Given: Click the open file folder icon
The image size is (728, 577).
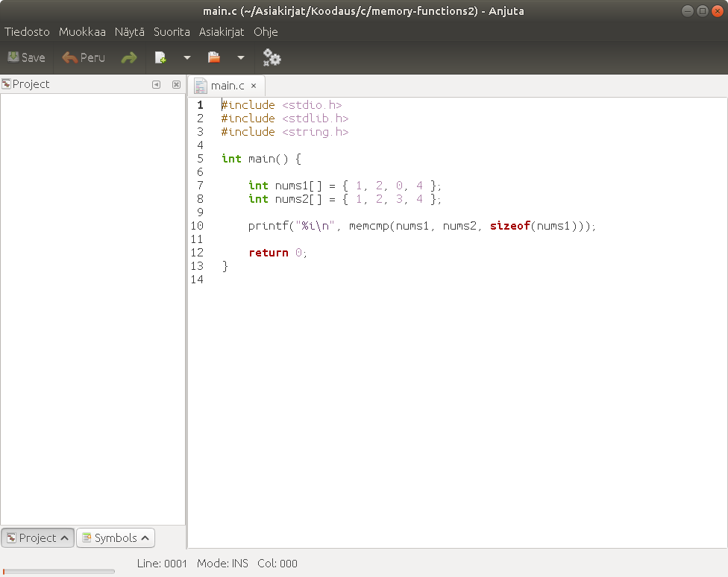Looking at the screenshot, I should click(214, 57).
